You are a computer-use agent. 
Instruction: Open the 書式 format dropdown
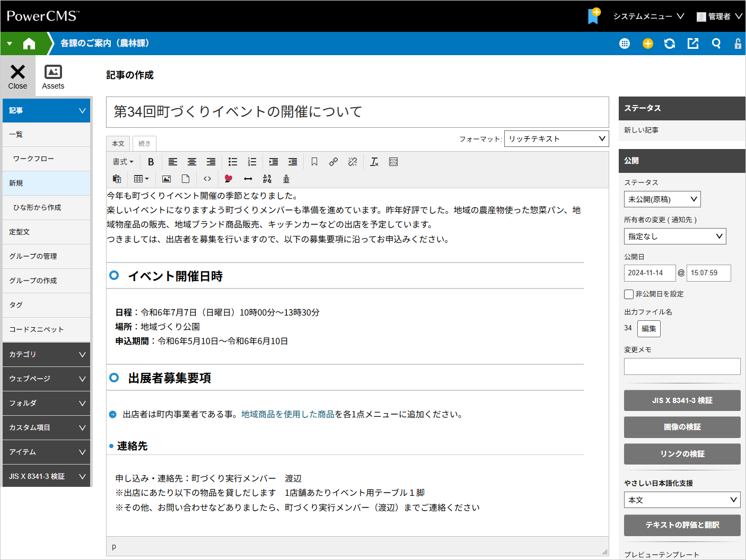(123, 162)
